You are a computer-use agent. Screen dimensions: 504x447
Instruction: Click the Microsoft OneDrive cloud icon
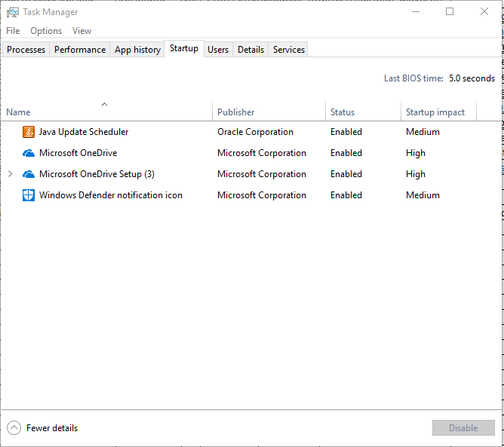pyautogui.click(x=29, y=153)
